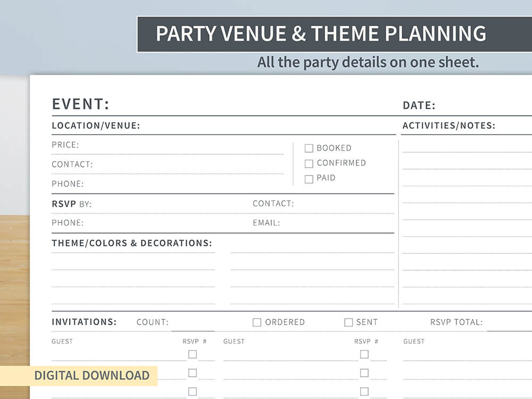Viewport: 532px width, 399px height.
Task: Check the ORDERED invitations box
Action: 257,322
